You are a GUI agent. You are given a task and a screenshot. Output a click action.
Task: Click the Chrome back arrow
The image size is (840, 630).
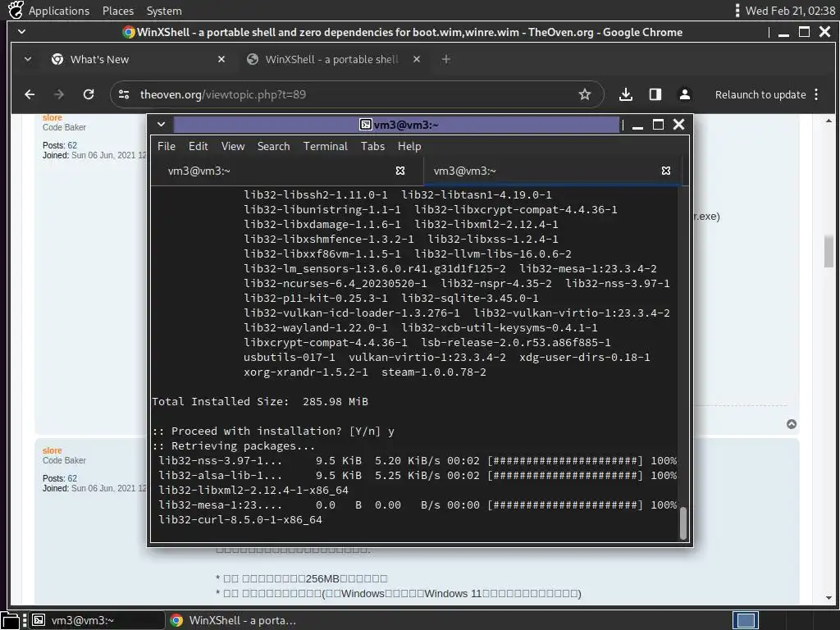click(30, 95)
